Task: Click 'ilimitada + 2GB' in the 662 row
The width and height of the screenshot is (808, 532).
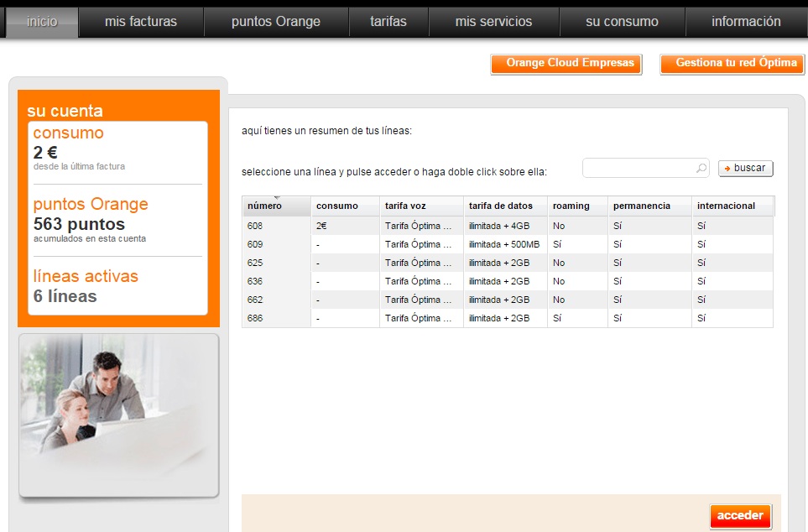Action: (499, 300)
